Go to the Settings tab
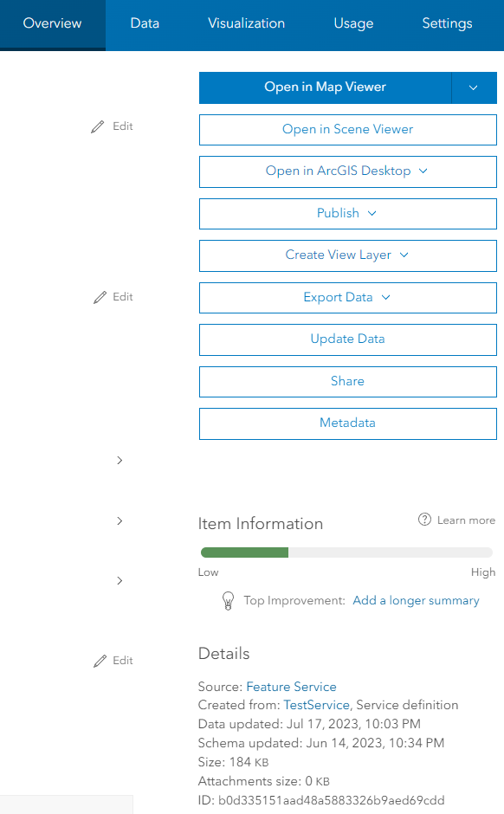The height and width of the screenshot is (814, 504). click(x=447, y=23)
